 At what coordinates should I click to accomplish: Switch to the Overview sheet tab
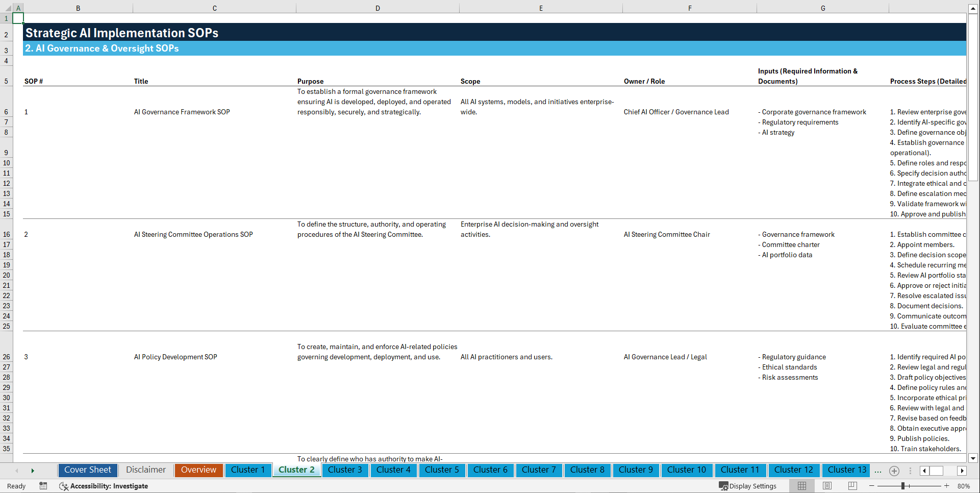[198, 470]
